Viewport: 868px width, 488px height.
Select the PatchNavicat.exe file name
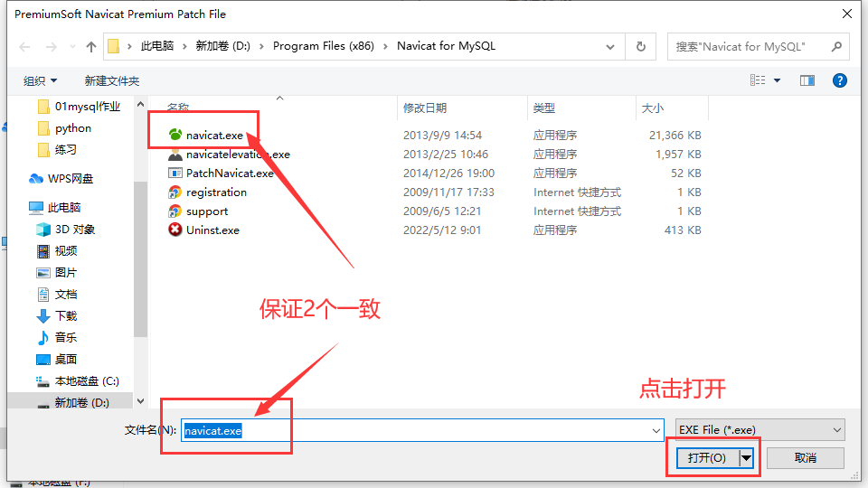230,174
